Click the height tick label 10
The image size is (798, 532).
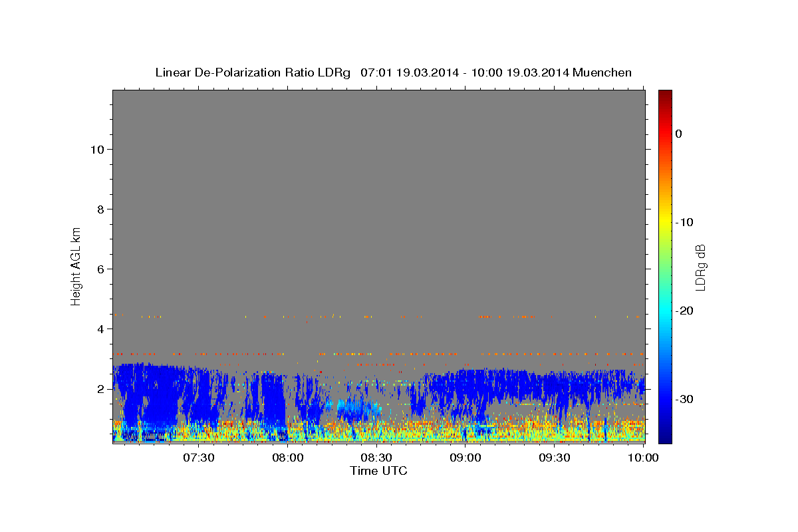(97, 150)
